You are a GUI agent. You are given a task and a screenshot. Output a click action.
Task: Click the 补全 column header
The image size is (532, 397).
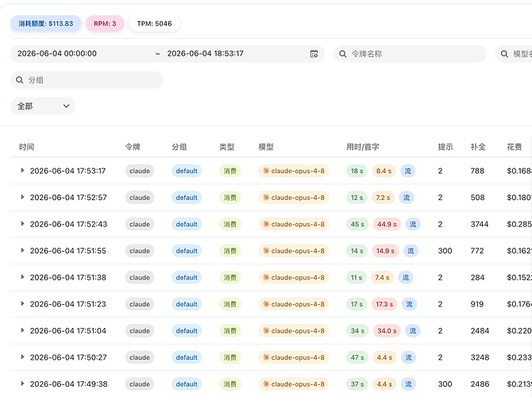pyautogui.click(x=478, y=147)
